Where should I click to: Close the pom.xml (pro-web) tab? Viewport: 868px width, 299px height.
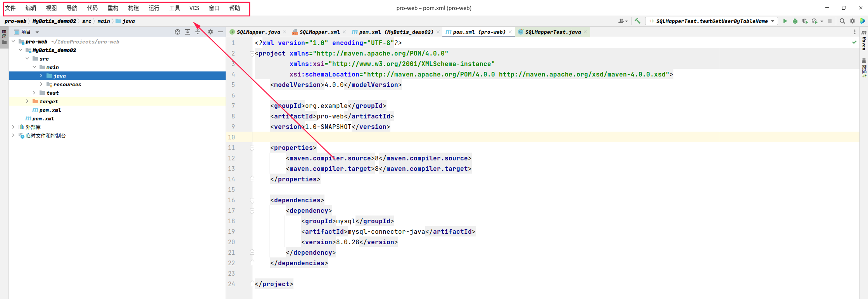click(x=510, y=32)
